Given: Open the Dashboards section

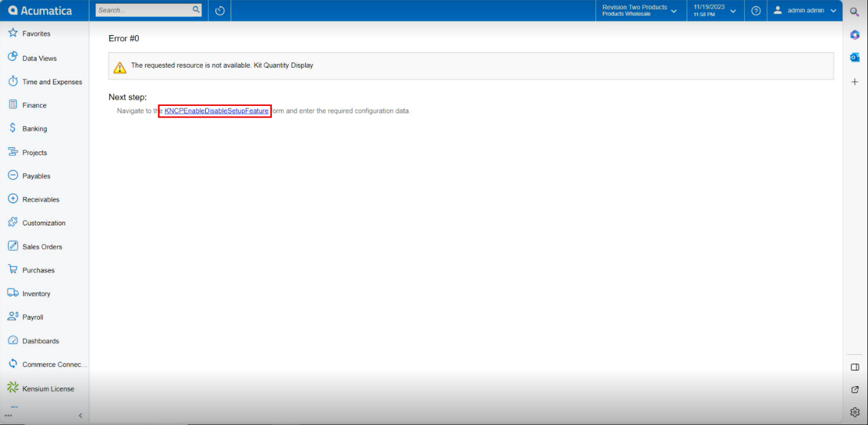Looking at the screenshot, I should (x=40, y=341).
